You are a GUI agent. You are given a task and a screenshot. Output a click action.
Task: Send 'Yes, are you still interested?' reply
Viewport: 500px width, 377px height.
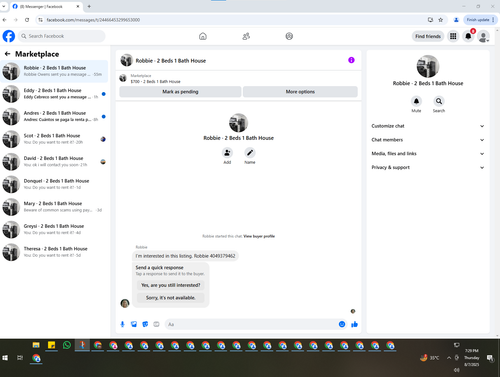click(171, 285)
